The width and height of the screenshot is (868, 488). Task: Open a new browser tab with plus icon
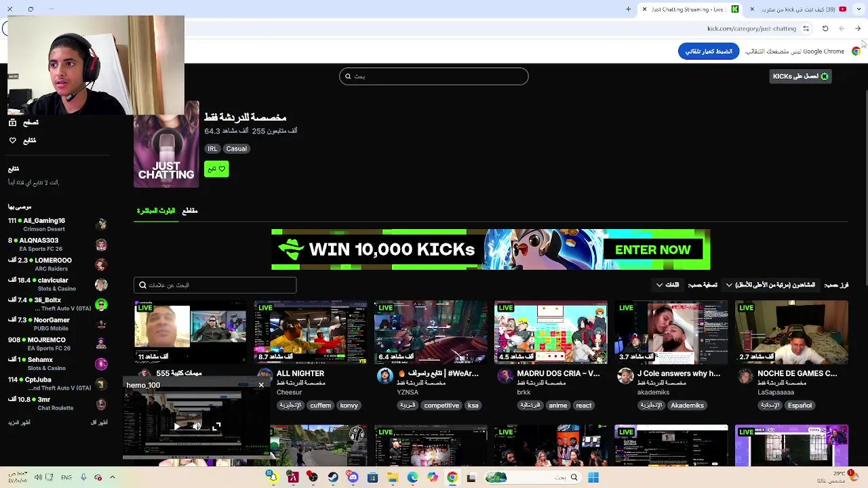[628, 9]
